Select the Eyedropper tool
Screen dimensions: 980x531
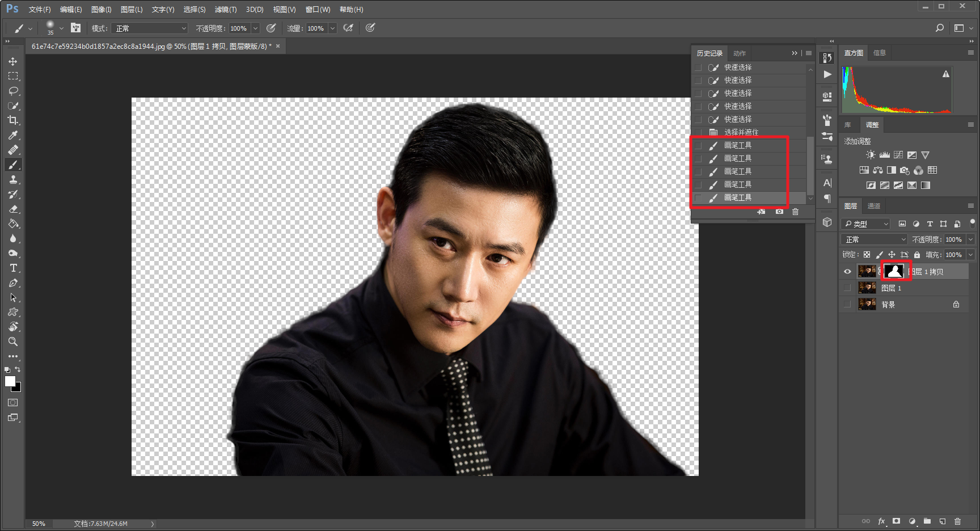tap(13, 135)
